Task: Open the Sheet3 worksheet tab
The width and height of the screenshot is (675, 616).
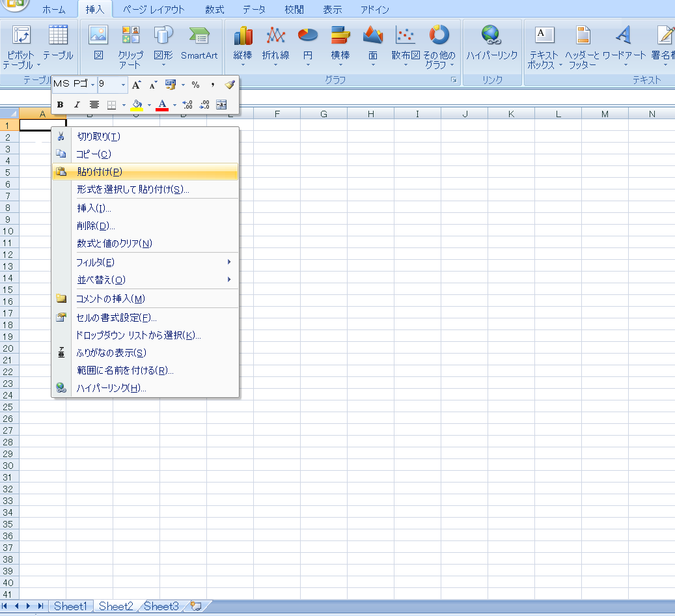Action: point(161,606)
